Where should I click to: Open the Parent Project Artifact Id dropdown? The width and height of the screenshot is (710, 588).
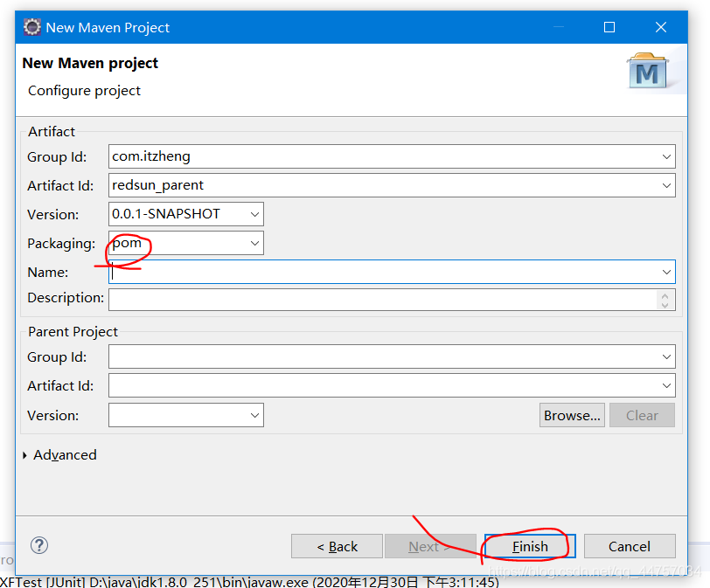click(666, 386)
